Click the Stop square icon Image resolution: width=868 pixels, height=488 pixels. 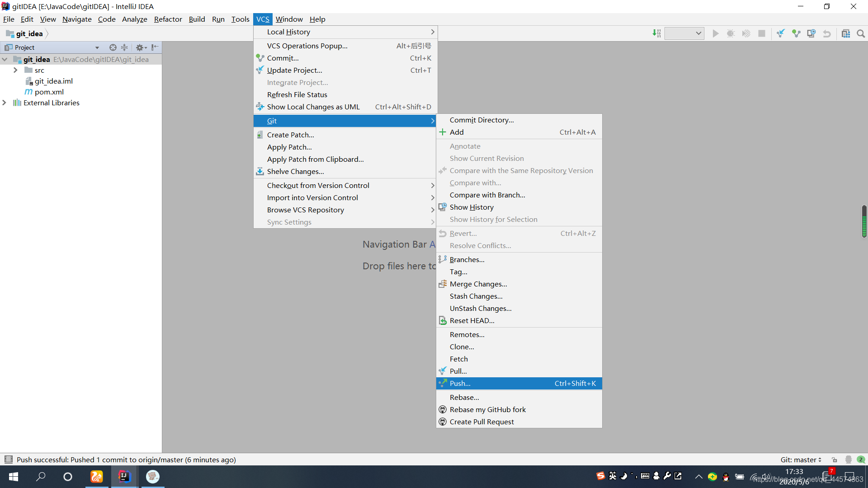tap(762, 33)
